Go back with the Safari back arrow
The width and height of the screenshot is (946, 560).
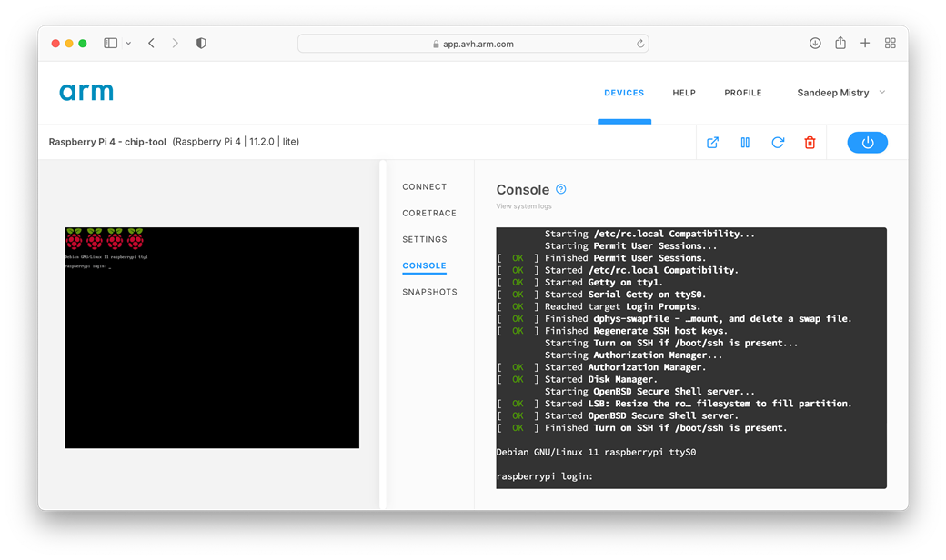point(151,44)
